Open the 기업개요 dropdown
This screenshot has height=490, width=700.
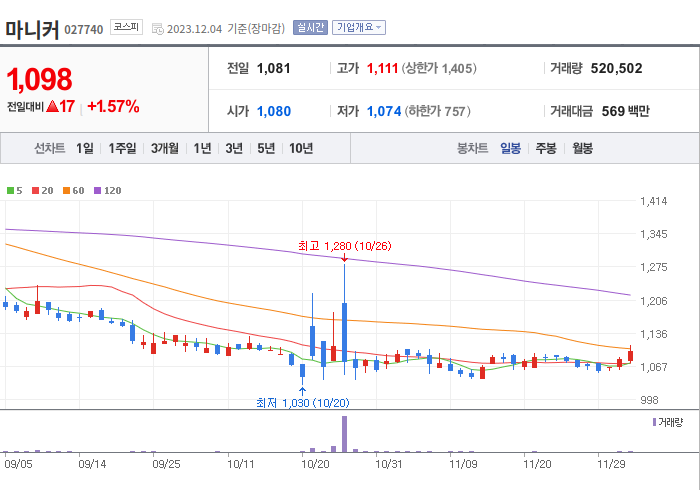pyautogui.click(x=358, y=28)
